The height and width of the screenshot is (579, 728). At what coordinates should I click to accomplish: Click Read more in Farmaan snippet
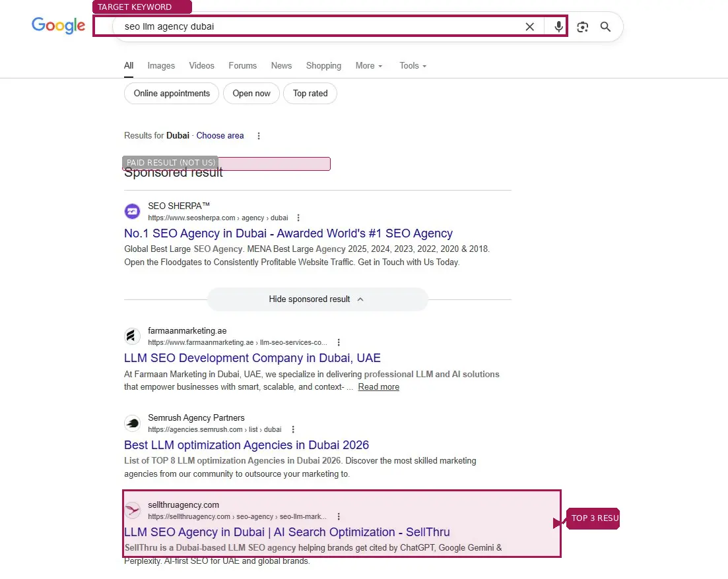click(378, 387)
